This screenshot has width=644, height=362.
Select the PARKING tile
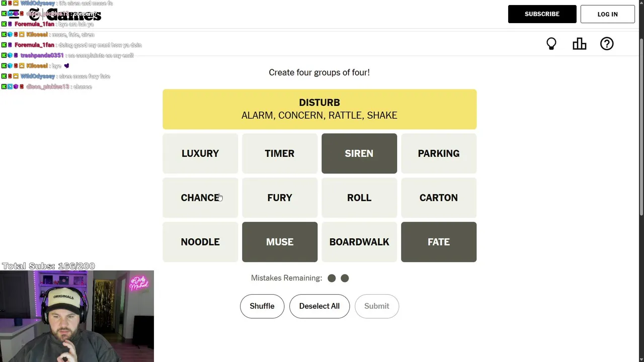pos(438,153)
